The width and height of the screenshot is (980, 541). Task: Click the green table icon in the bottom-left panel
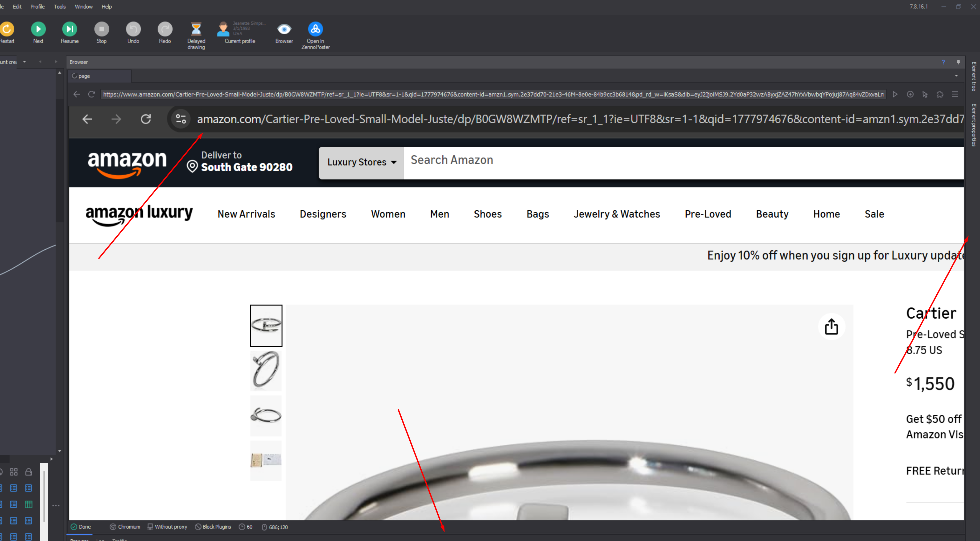tap(28, 505)
